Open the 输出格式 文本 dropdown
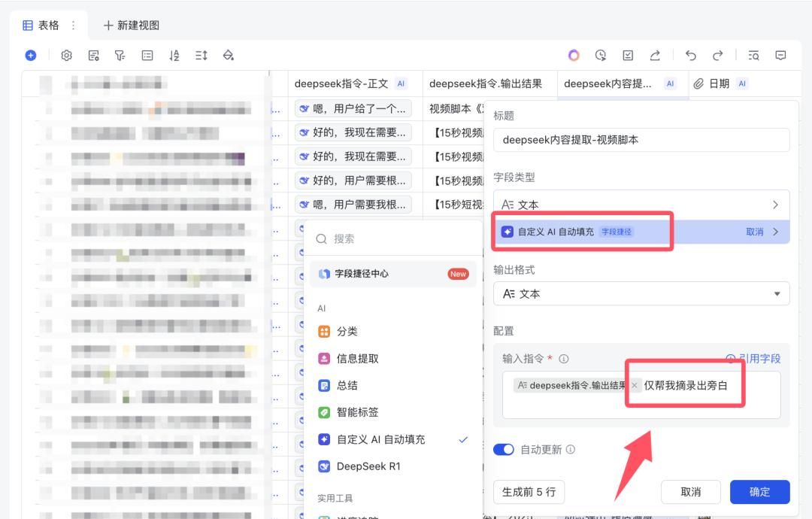The width and height of the screenshot is (812, 519). pyautogui.click(x=641, y=293)
